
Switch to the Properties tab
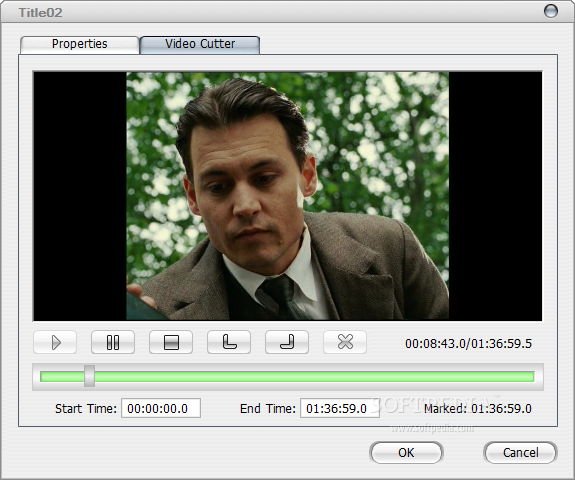[x=80, y=44]
